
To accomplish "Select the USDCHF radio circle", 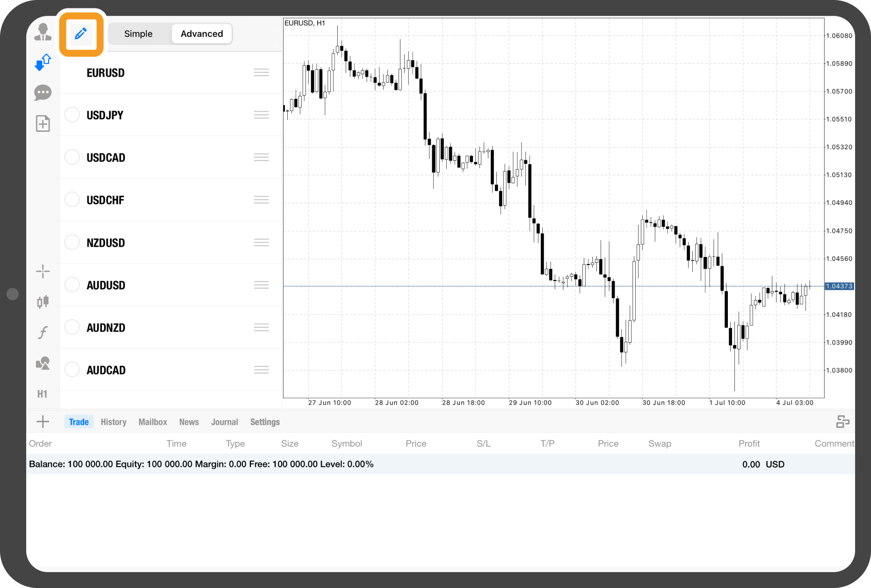I will tap(72, 200).
